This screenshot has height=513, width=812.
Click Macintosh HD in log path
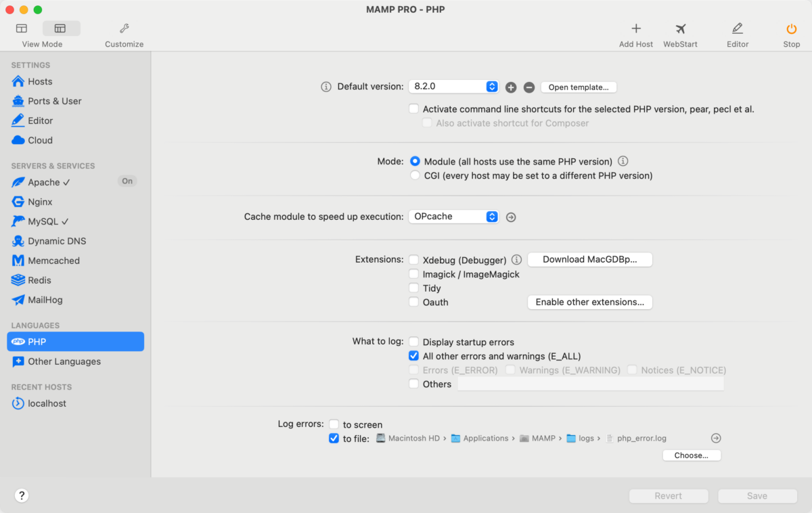[x=407, y=439]
